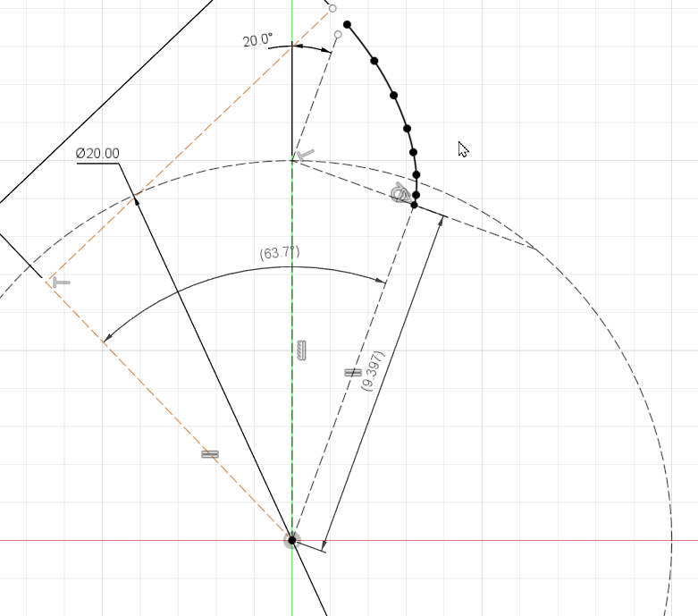Select the bottom endpoint of the spline
This screenshot has height=616, width=698.
point(414,205)
